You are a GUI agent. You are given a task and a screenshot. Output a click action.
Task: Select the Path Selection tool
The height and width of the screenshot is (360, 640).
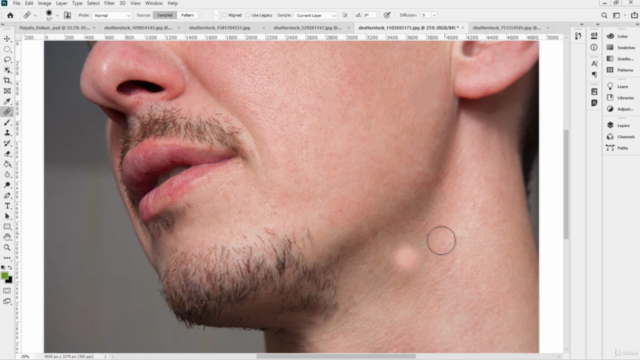coord(7,216)
